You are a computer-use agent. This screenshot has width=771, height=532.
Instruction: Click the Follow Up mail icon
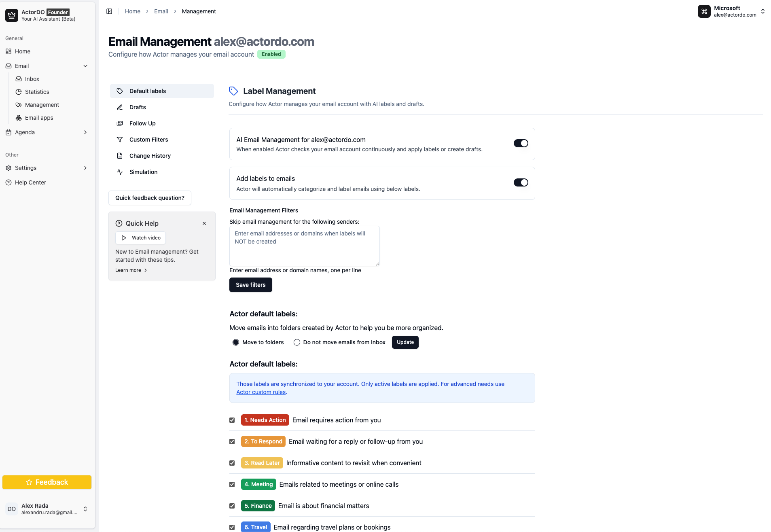point(120,123)
